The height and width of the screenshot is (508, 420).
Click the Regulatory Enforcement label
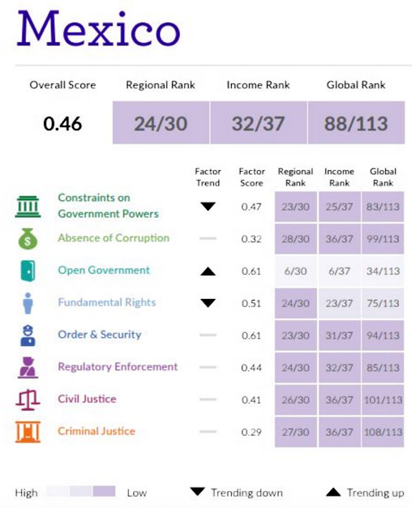click(118, 367)
